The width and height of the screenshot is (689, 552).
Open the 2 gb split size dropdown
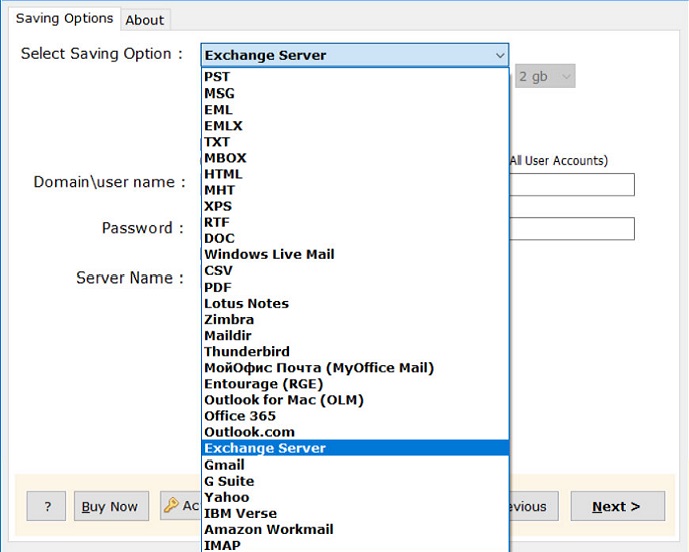coord(545,76)
